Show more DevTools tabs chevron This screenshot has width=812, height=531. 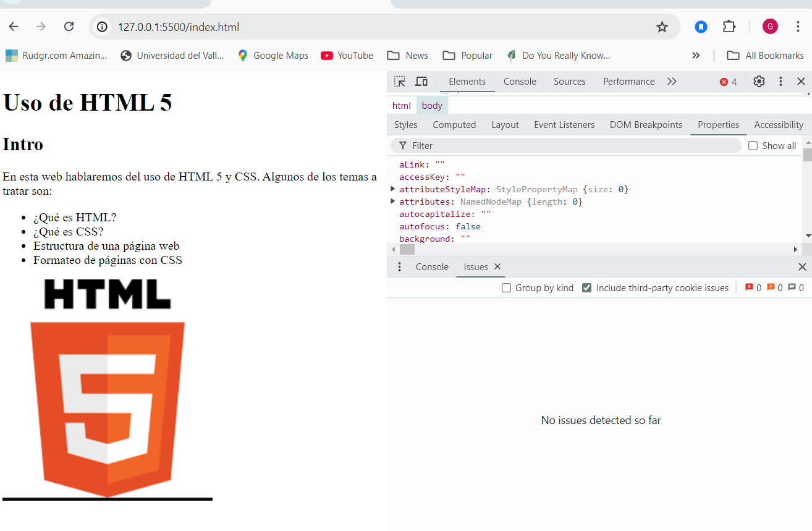672,82
